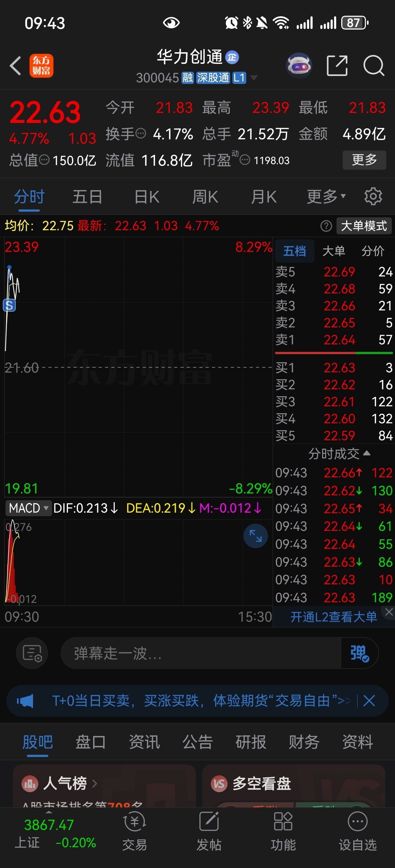The height and width of the screenshot is (868, 395).
Task: Expand chart with fullscreen arrows icon
Action: pos(255,536)
